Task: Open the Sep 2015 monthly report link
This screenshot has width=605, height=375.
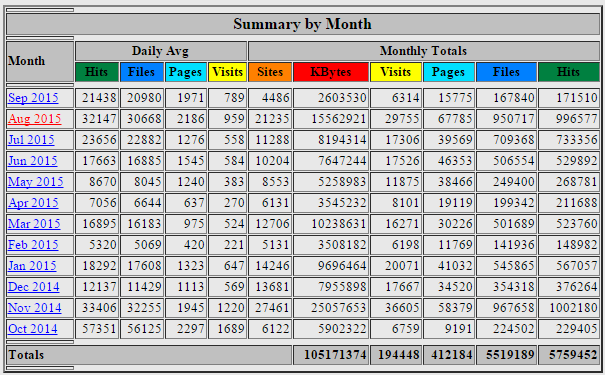Action: tap(33, 98)
